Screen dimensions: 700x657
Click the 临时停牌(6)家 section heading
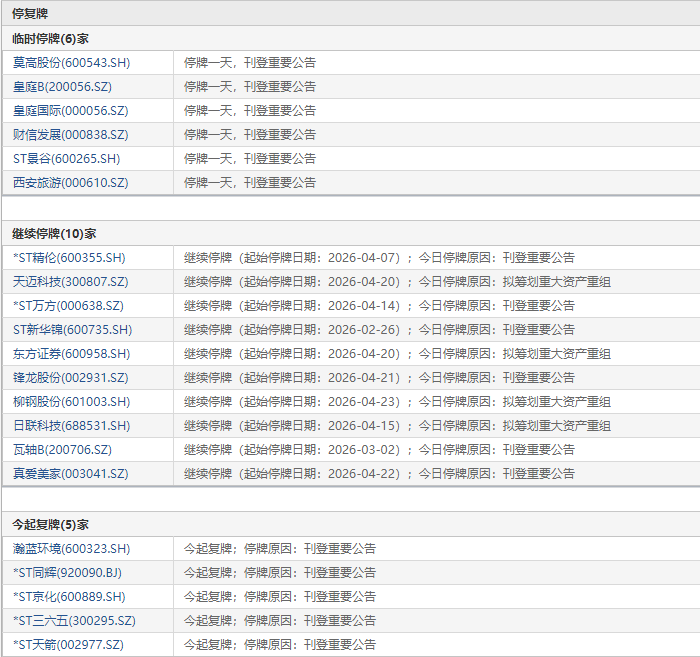pyautogui.click(x=50, y=39)
